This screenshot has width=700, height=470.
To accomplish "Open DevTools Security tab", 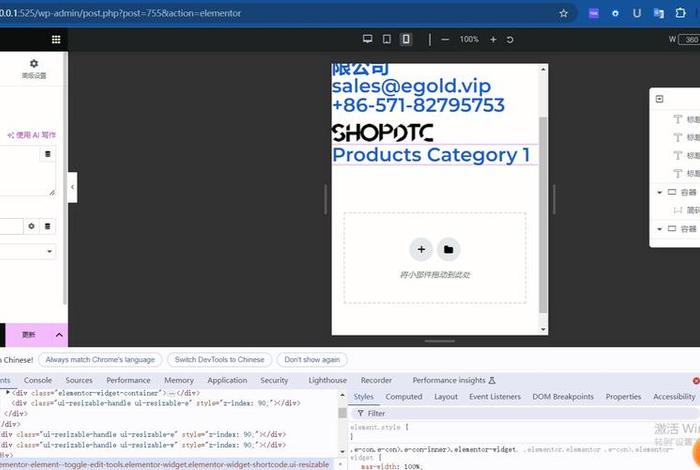I will 274,380.
